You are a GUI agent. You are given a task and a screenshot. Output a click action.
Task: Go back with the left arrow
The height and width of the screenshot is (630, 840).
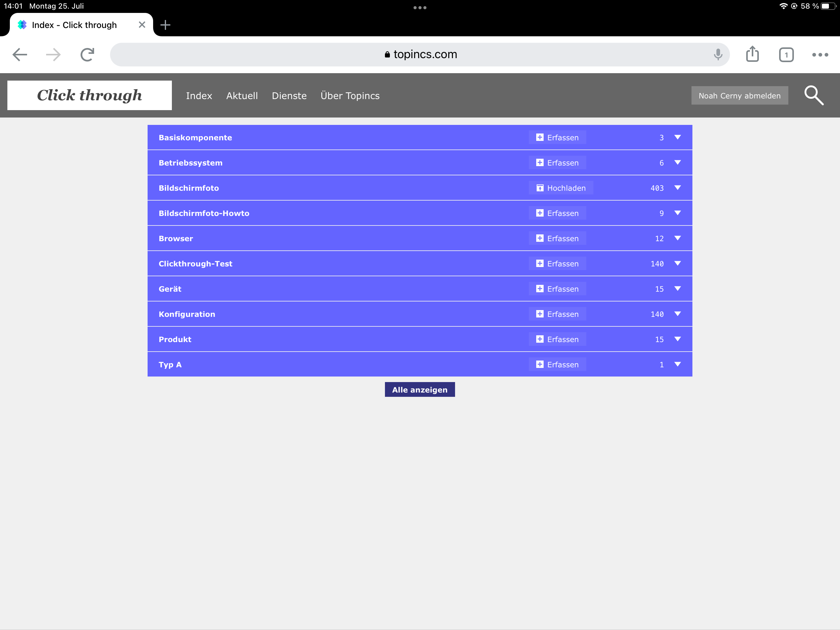[x=20, y=54]
